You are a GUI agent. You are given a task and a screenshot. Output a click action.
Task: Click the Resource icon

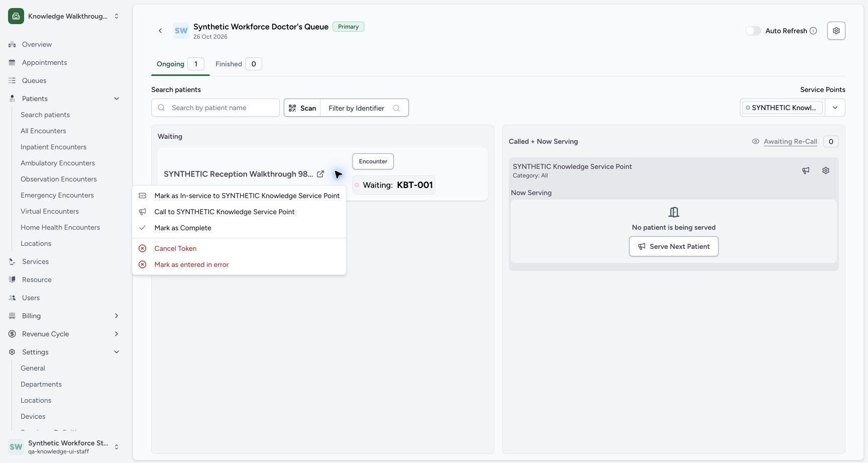(12, 280)
